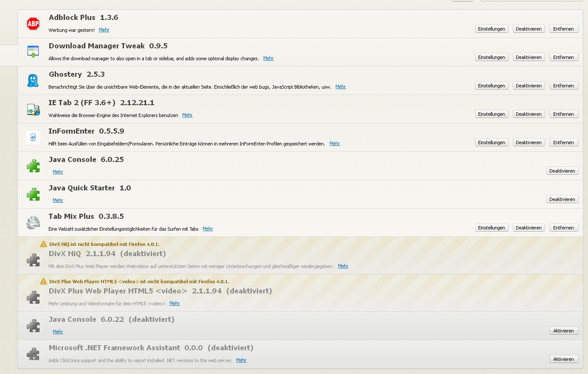Open the Mehr link for Java Quick Starter

click(x=58, y=201)
